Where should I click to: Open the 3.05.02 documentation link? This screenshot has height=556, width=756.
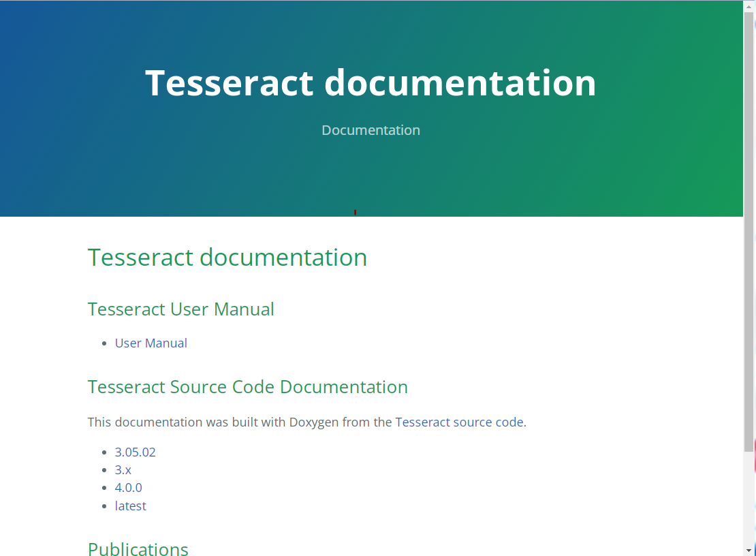pyautogui.click(x=135, y=452)
